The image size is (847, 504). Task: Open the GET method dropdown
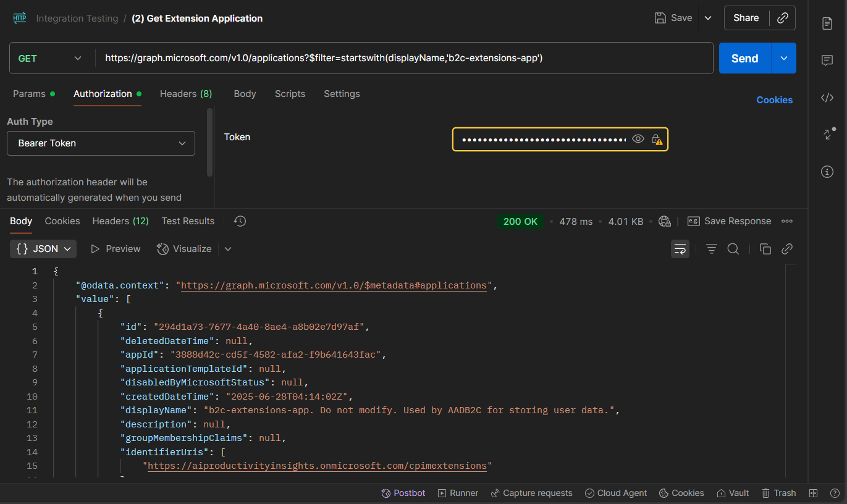coord(51,58)
